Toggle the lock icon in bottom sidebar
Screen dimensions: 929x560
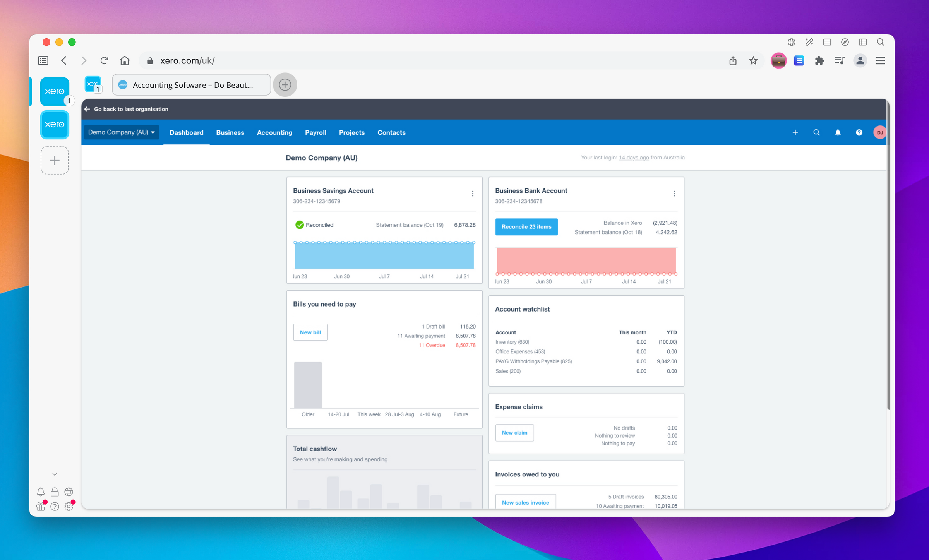(x=55, y=491)
